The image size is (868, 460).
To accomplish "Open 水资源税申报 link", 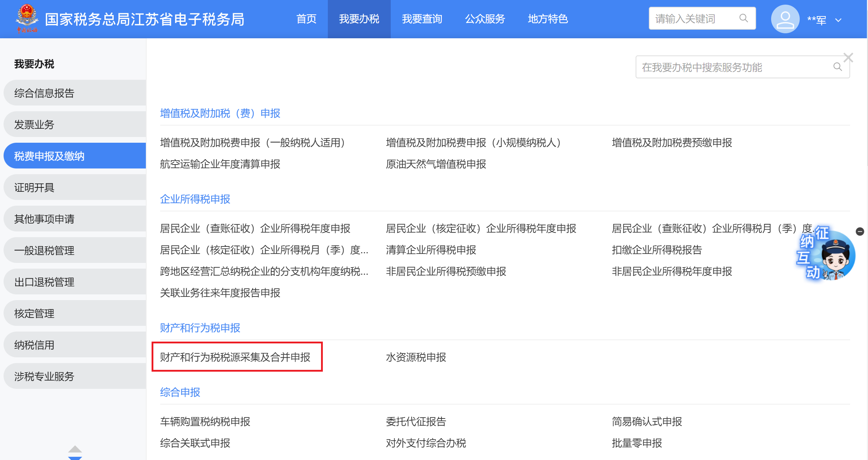I will [416, 357].
